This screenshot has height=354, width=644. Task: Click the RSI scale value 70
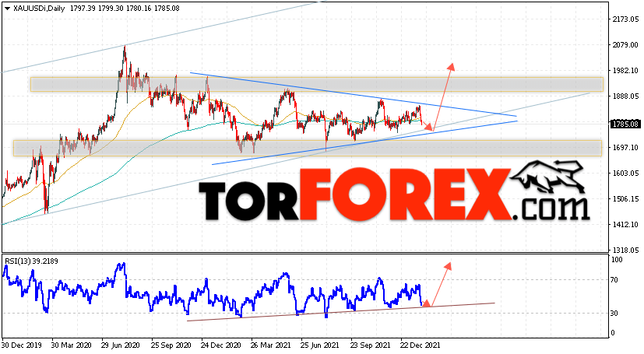614,280
